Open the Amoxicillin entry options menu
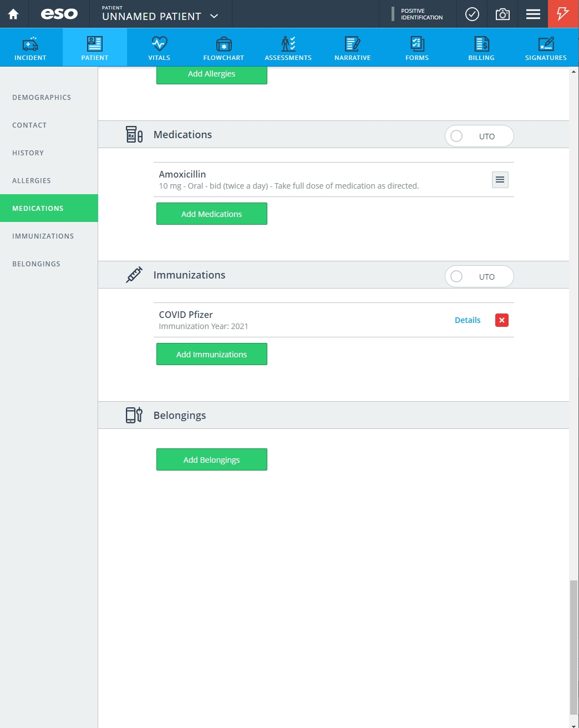Viewport: 579px width, 728px height. pyautogui.click(x=500, y=180)
